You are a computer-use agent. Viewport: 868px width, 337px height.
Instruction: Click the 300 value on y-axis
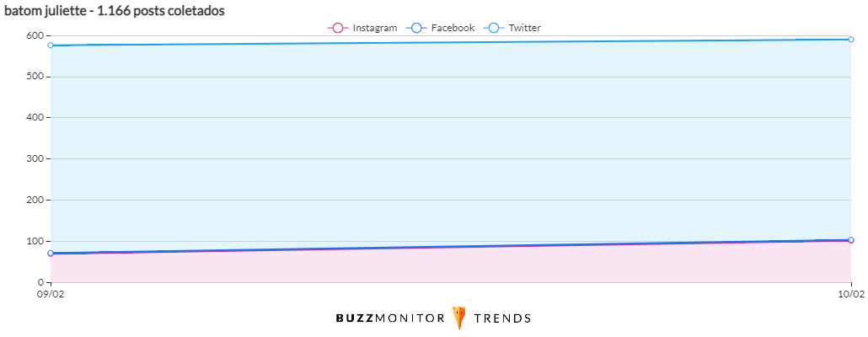(x=34, y=158)
